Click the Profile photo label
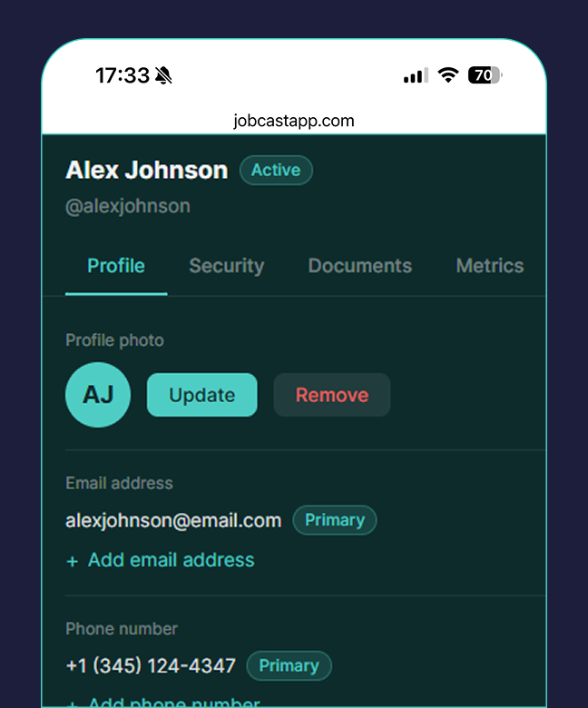588x708 pixels. (x=114, y=340)
